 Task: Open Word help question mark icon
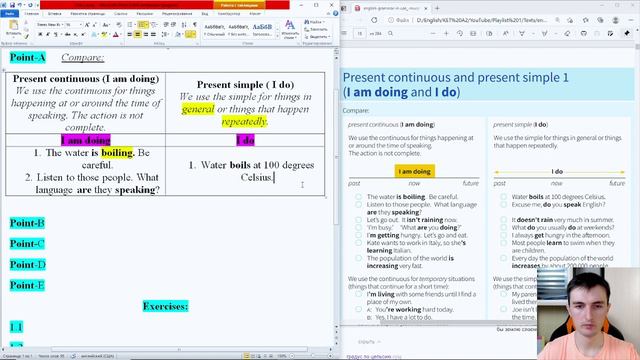tap(335, 13)
